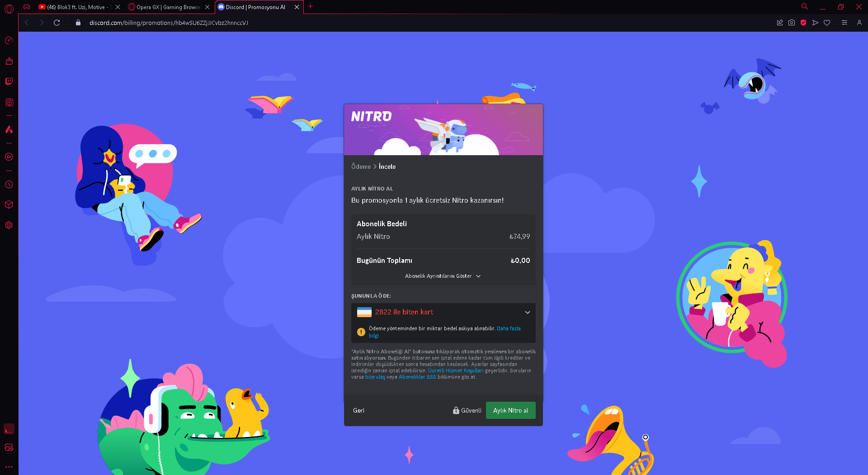Screen dimensions: 868x475
Task: Search open tabs with magnifier icon
Action: (805, 7)
